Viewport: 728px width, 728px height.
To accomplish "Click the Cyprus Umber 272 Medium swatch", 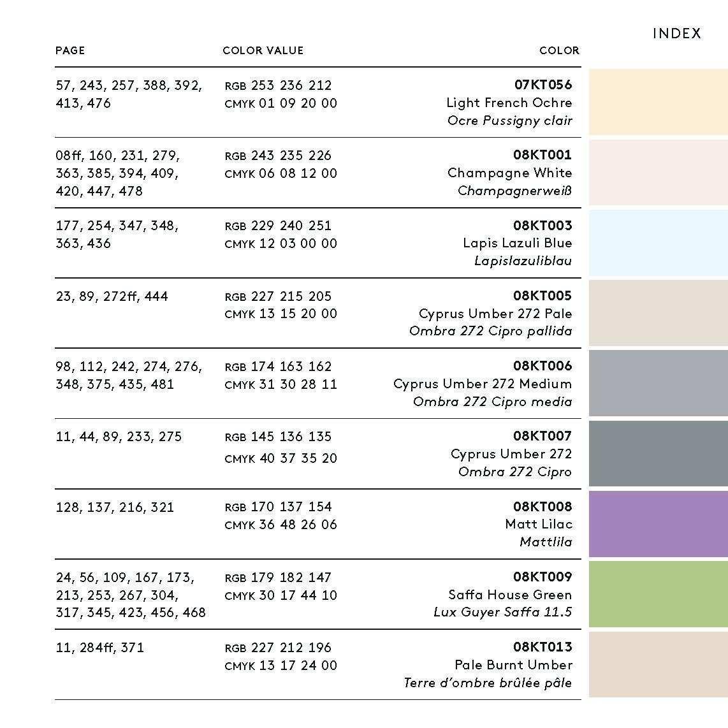I will click(658, 383).
